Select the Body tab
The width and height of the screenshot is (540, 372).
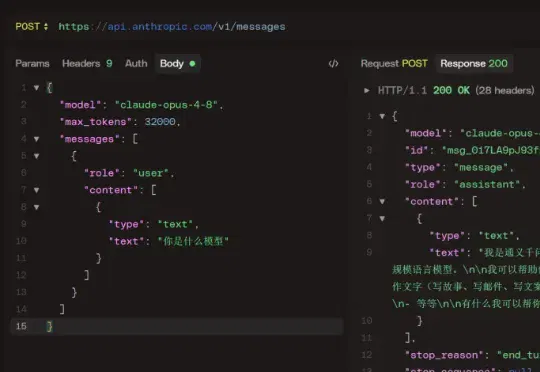click(x=177, y=63)
